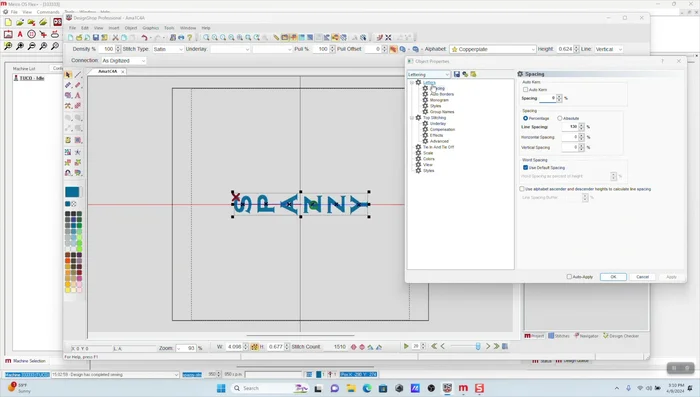Click the green play stitch simulation button

[x=406, y=346]
